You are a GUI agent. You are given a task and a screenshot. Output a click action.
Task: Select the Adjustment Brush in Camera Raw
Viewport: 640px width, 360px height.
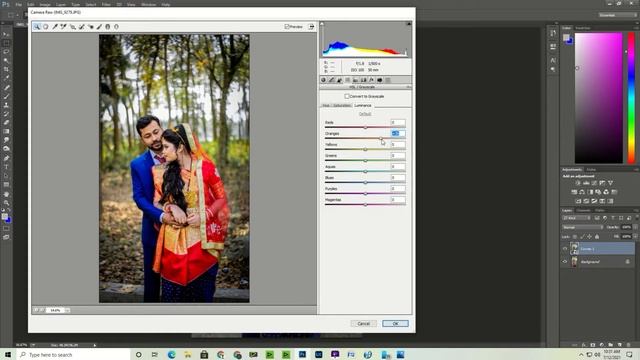coord(99,27)
